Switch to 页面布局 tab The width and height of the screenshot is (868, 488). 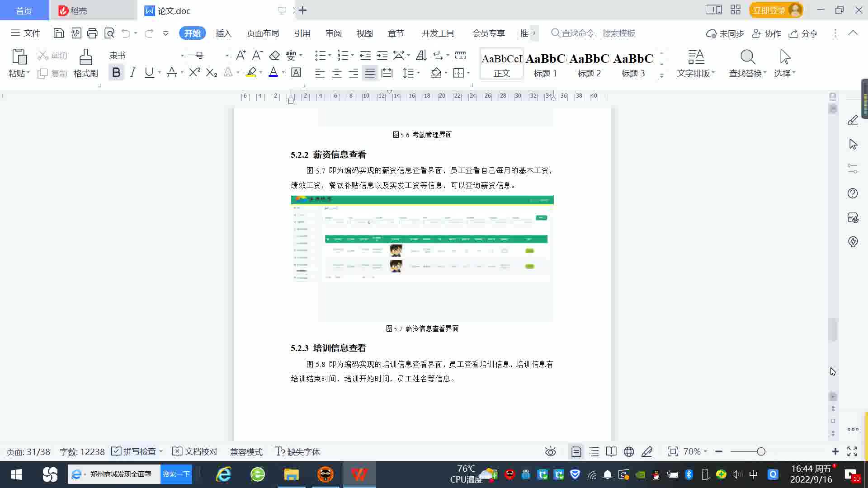tap(263, 33)
